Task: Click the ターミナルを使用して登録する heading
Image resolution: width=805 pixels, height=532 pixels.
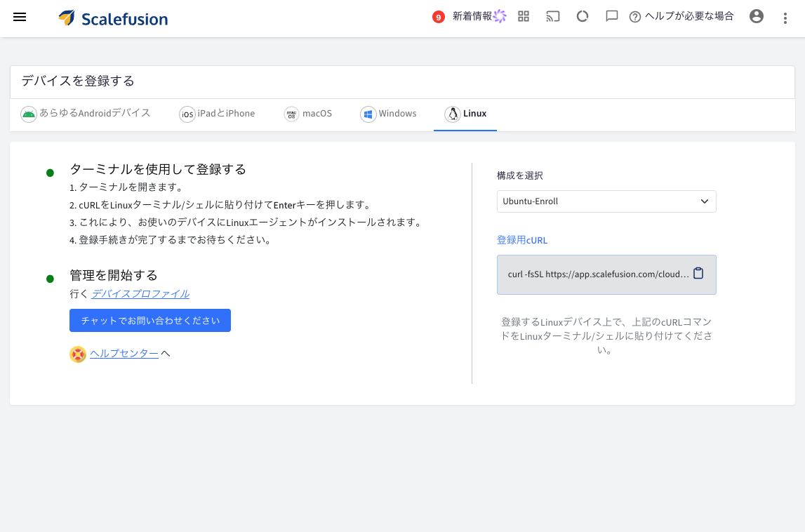Action: coord(158,169)
